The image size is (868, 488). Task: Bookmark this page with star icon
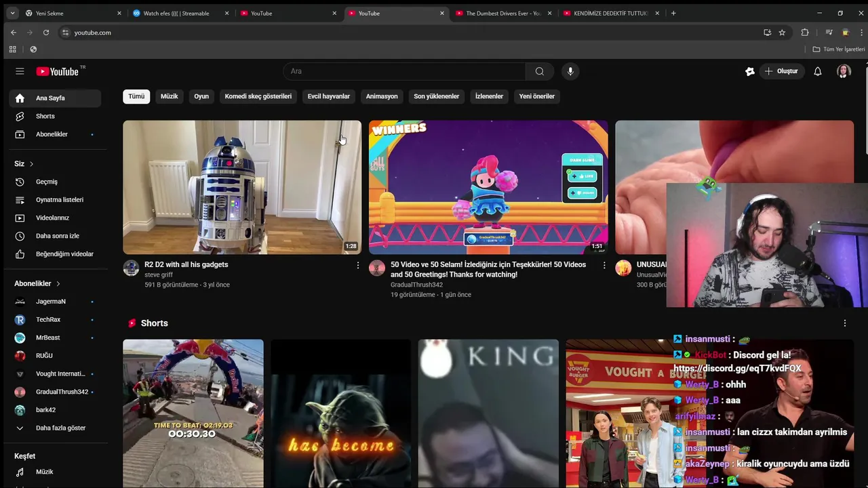point(782,33)
